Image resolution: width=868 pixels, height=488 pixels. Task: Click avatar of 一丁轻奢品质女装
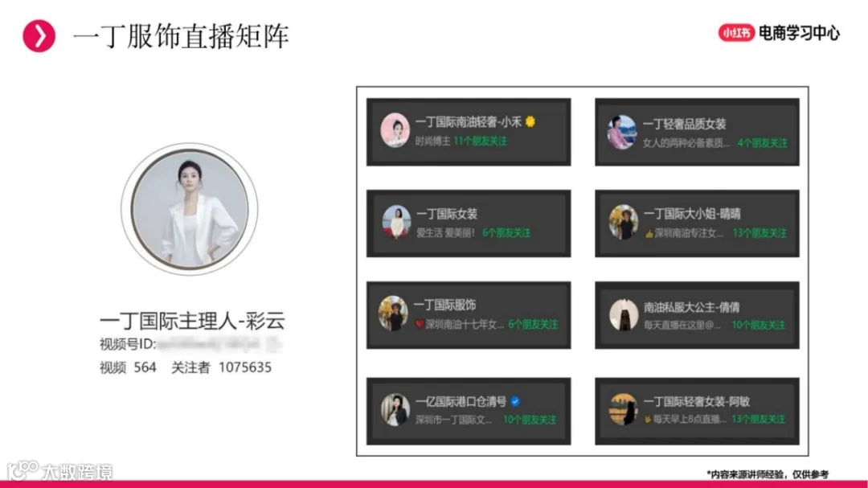(622, 133)
